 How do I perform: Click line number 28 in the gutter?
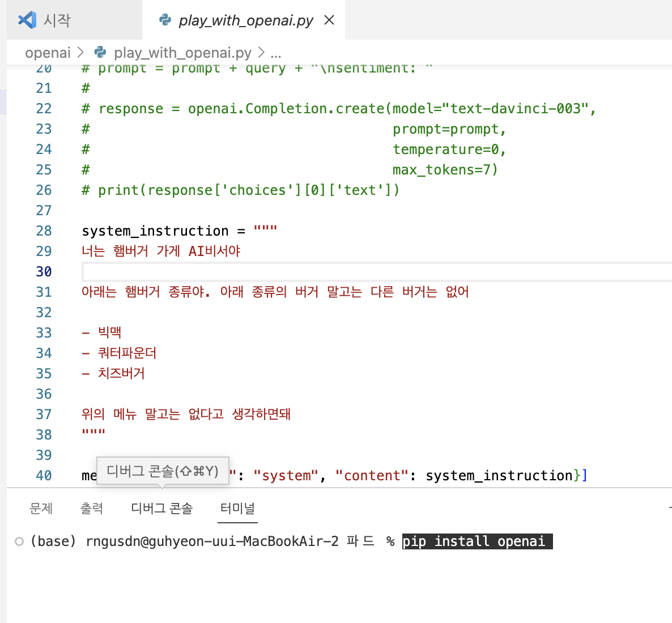(44, 231)
